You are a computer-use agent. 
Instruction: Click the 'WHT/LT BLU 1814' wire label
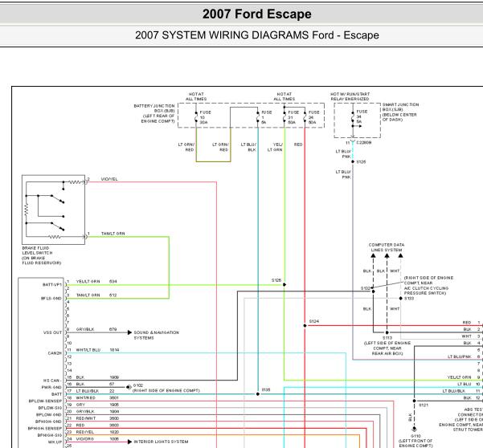point(98,350)
